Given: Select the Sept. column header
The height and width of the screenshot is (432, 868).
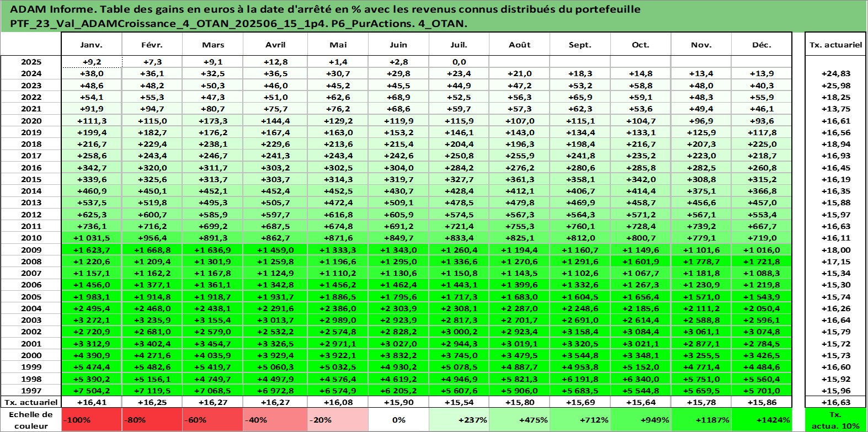Looking at the screenshot, I should pos(580,45).
